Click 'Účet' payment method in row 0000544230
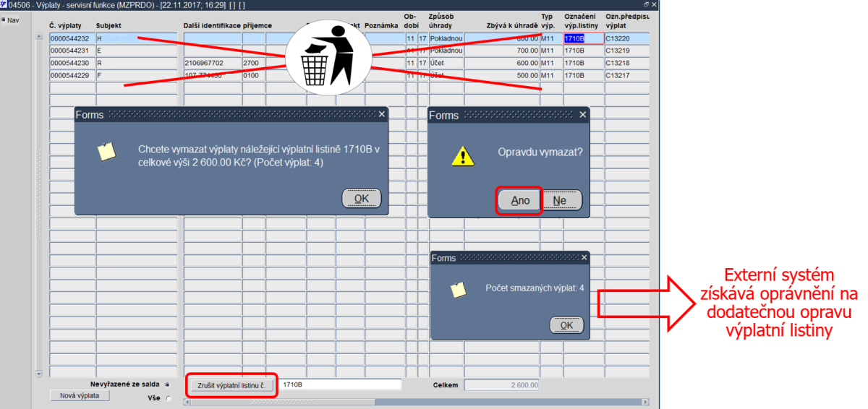 [x=446, y=63]
